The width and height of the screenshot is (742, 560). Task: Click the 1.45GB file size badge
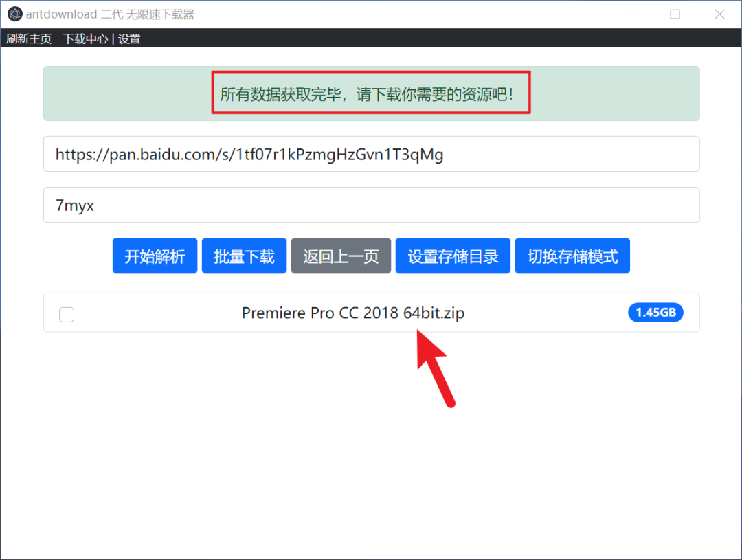(655, 313)
